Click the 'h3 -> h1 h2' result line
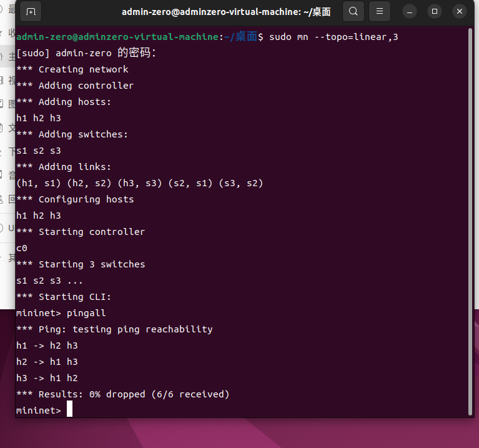This screenshot has height=448, width=479. pos(47,378)
